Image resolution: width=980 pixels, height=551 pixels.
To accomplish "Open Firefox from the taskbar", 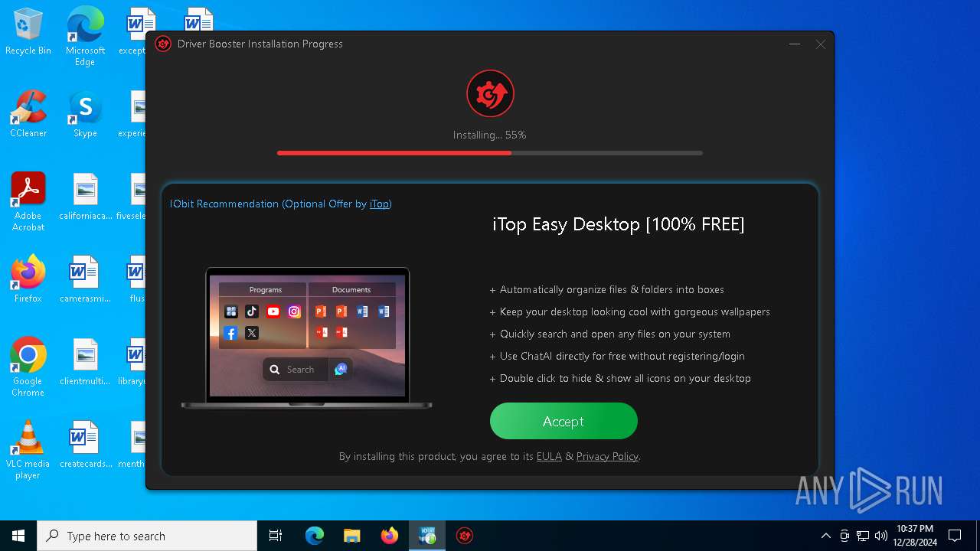I will click(x=389, y=536).
